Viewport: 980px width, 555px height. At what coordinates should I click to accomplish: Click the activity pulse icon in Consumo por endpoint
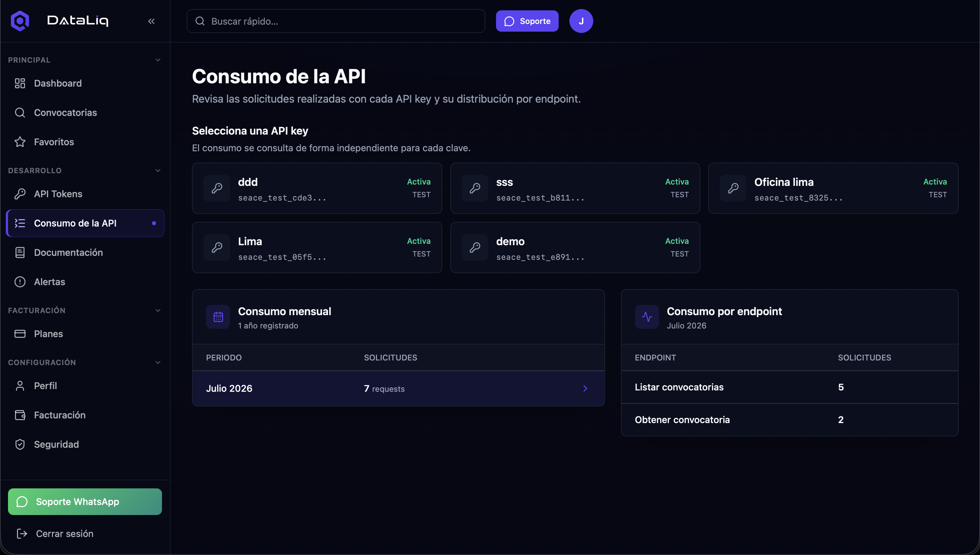pos(647,317)
